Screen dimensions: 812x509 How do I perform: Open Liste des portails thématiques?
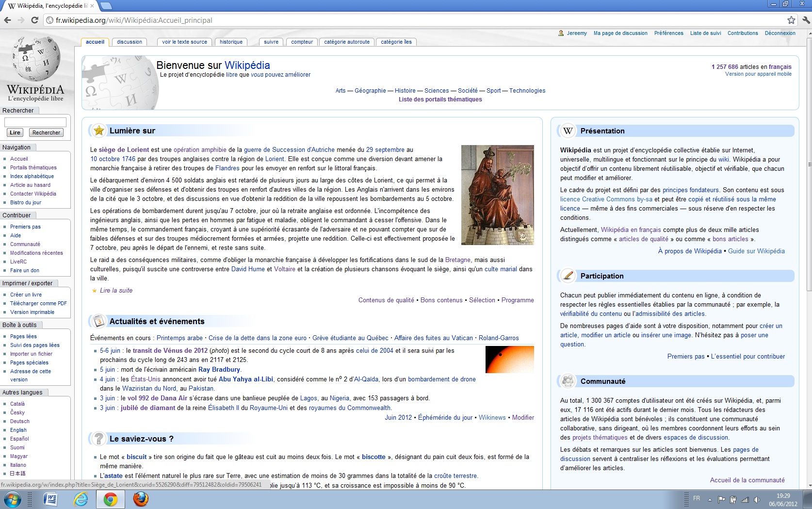(x=440, y=99)
